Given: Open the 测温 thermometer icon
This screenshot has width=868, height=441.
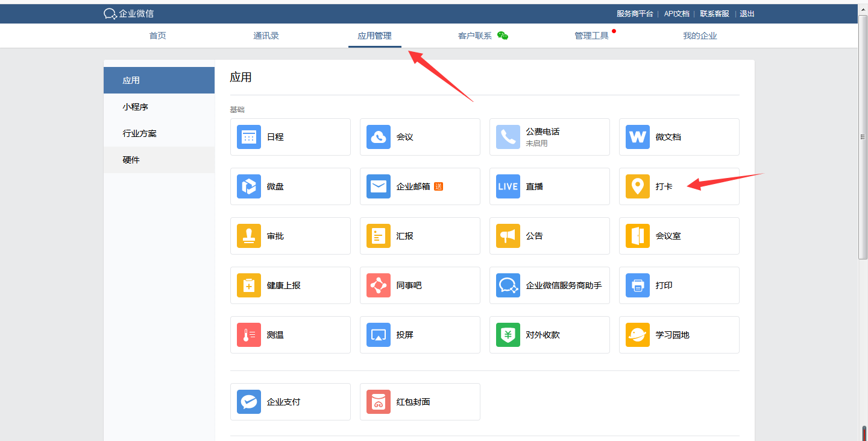Looking at the screenshot, I should click(x=249, y=335).
